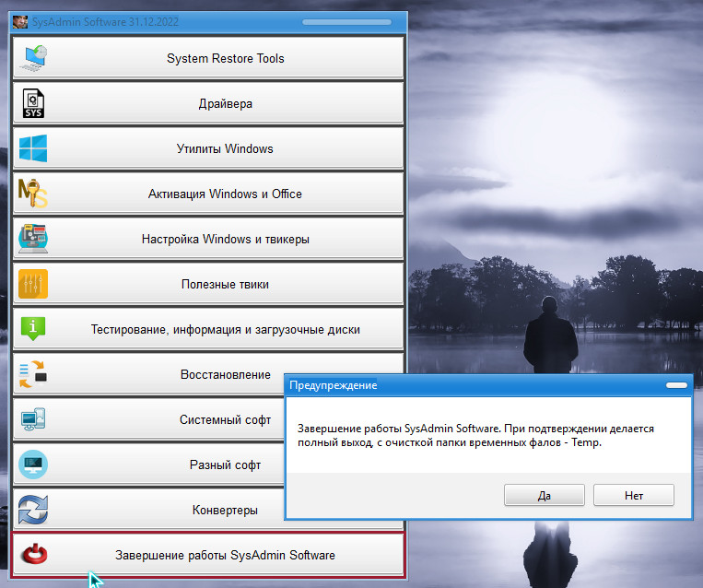The width and height of the screenshot is (703, 588).
Task: Select the blue Windows logo icon
Action: click(x=33, y=148)
